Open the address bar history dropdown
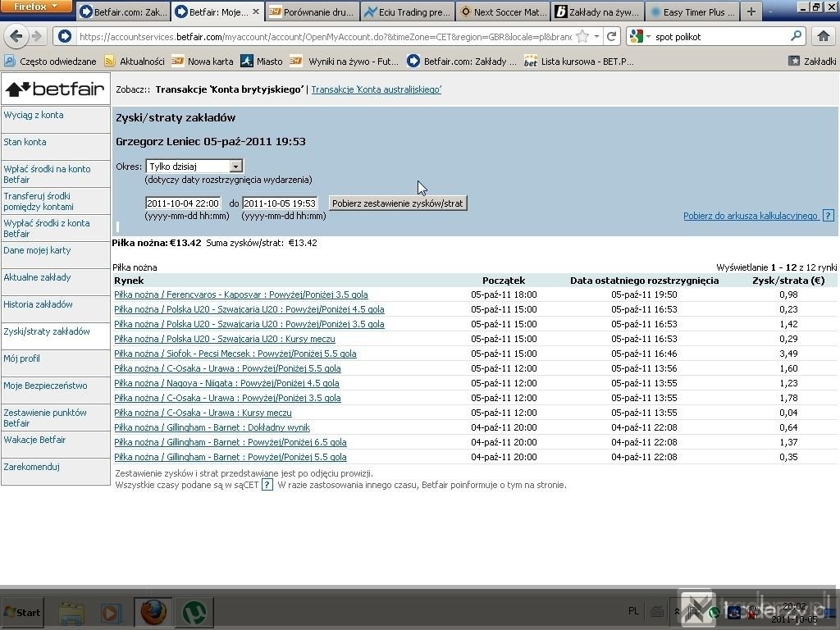 click(x=596, y=36)
